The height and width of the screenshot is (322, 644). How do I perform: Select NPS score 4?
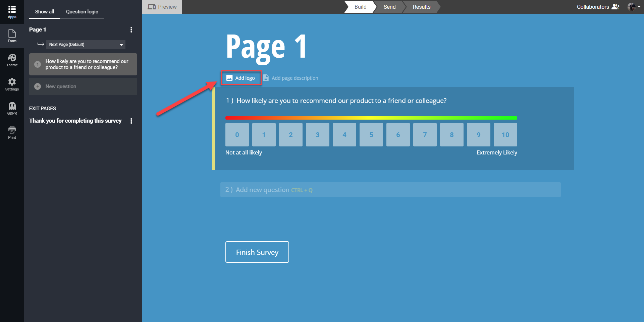tap(344, 135)
